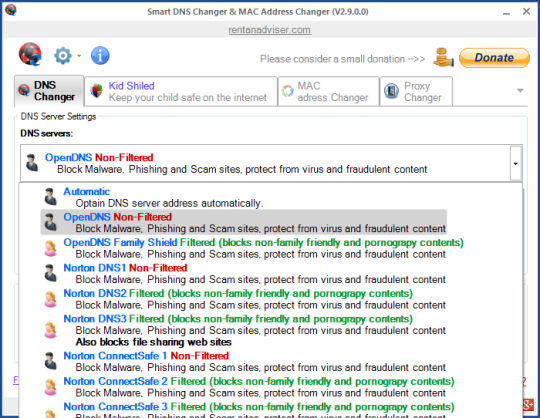Select Norton ConnectSafe 3 Filtered entry
The width and height of the screenshot is (540, 418).
[249, 410]
